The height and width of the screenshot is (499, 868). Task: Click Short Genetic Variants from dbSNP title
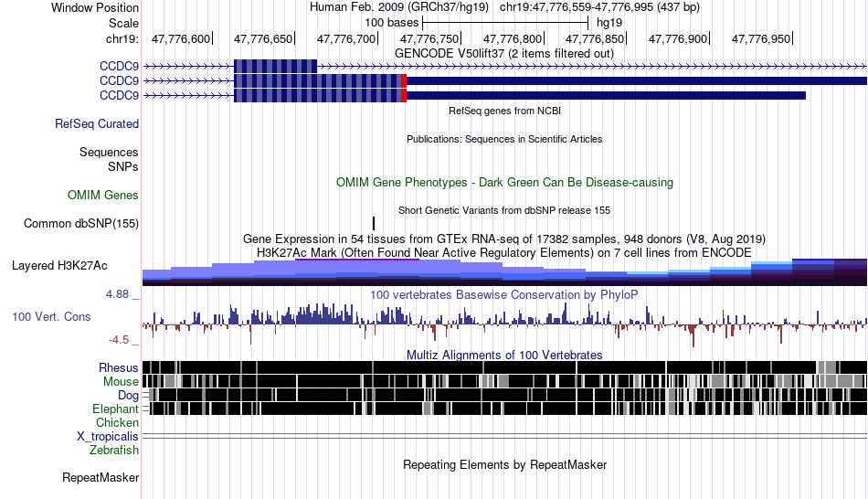coord(504,210)
